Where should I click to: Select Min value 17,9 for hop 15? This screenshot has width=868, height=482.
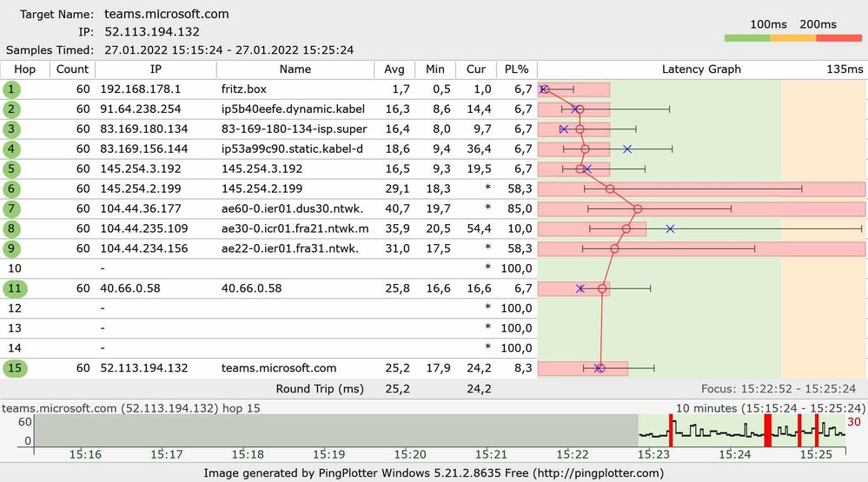(438, 368)
